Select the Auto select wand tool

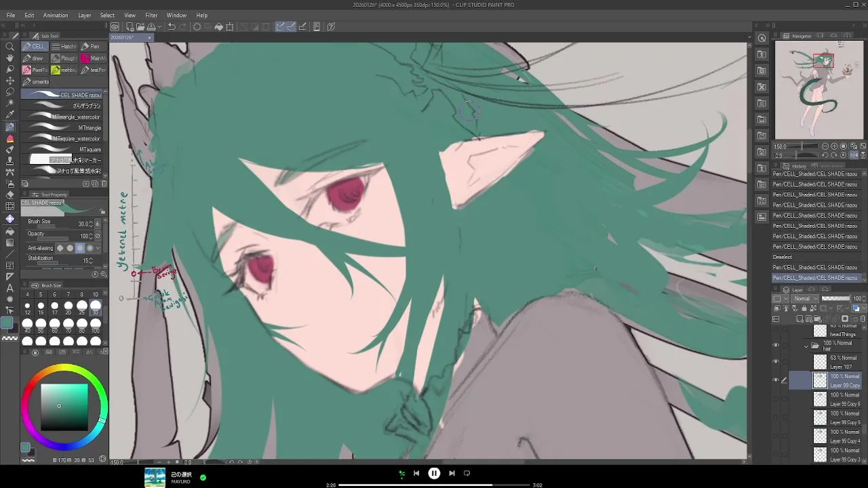pos(10,104)
